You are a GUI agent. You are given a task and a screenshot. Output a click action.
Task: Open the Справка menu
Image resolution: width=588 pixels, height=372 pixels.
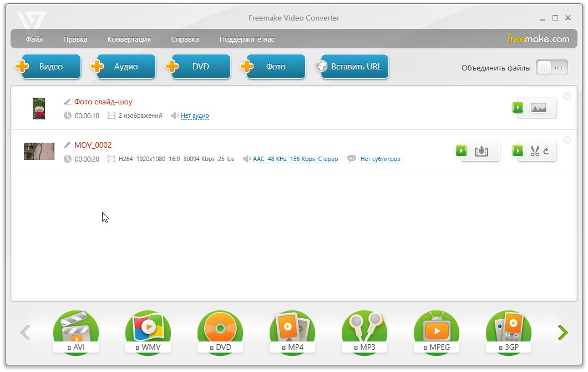(185, 39)
